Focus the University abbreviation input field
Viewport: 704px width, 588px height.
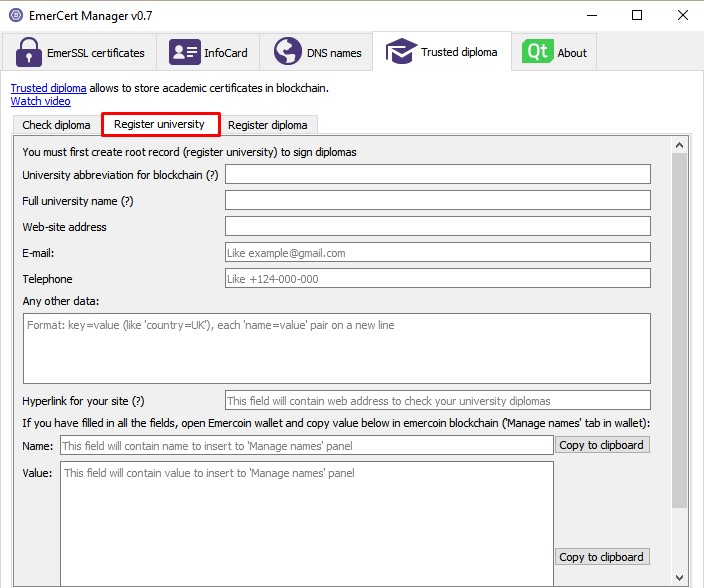point(438,174)
